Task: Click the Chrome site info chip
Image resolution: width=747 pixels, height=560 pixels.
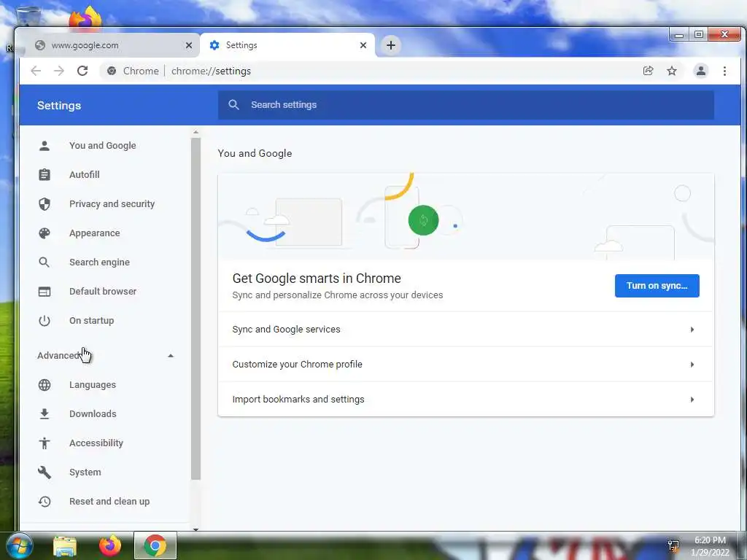Action: coord(133,71)
